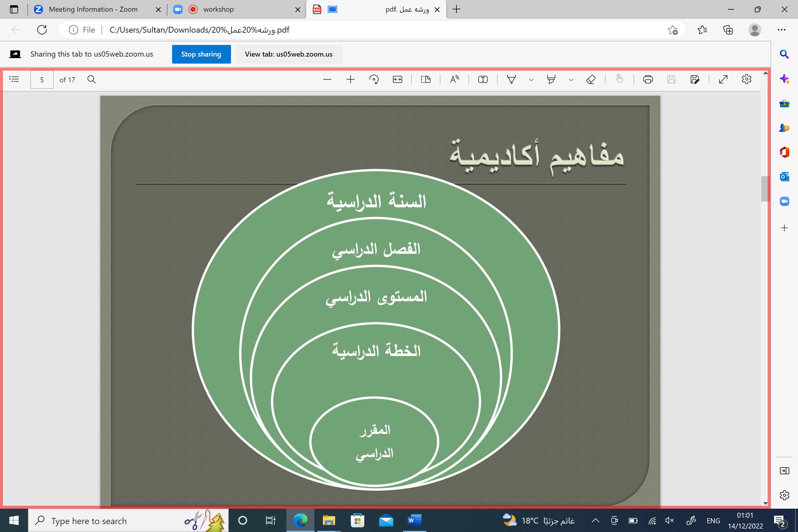Switch to the workshop tab
Image resolution: width=798 pixels, height=532 pixels.
tap(218, 9)
